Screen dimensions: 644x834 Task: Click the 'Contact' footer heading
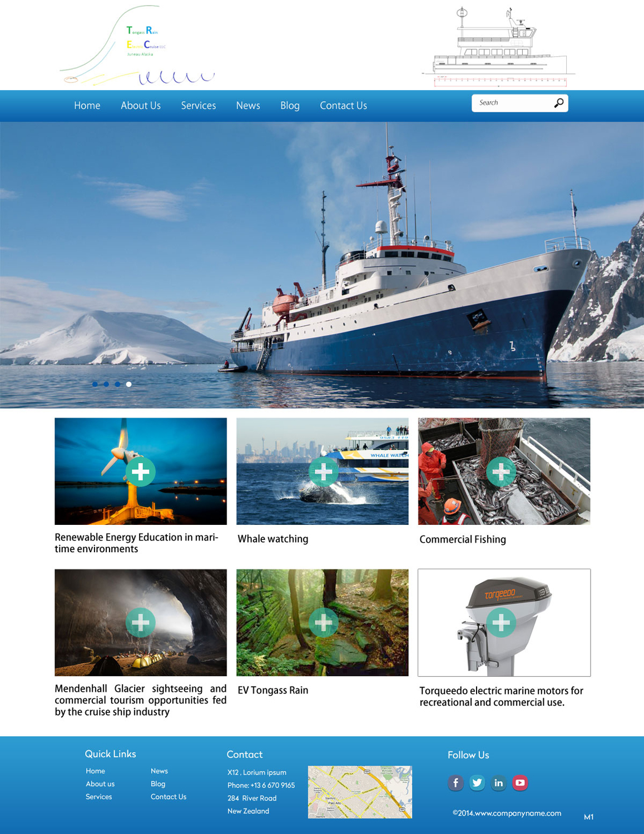pyautogui.click(x=245, y=754)
